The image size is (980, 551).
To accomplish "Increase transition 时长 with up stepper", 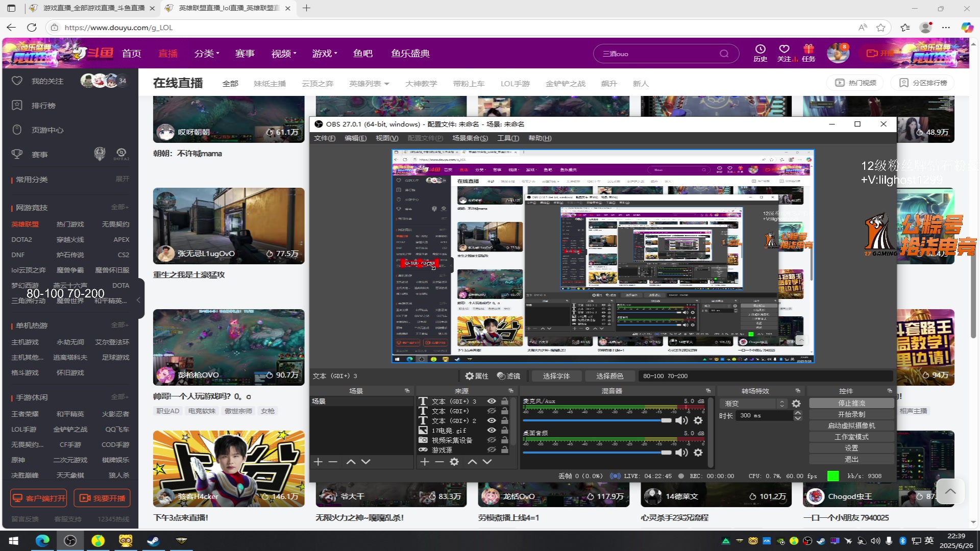I will tap(798, 413).
